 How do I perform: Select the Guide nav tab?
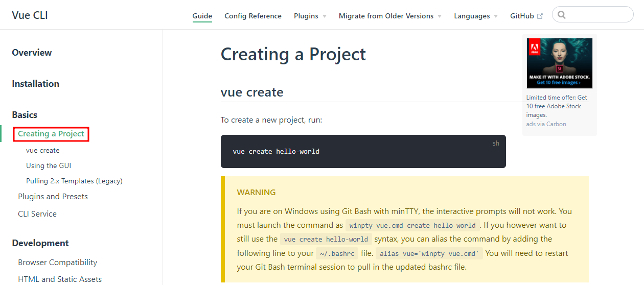coord(202,16)
